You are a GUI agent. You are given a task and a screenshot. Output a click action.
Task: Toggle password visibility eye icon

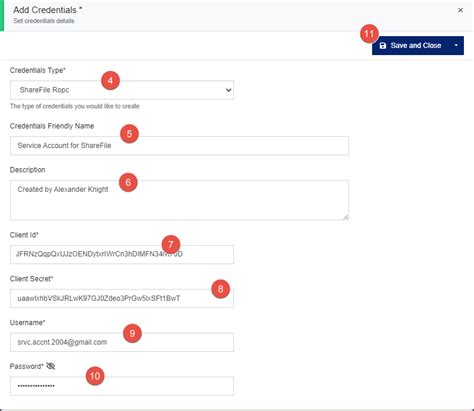51,366
